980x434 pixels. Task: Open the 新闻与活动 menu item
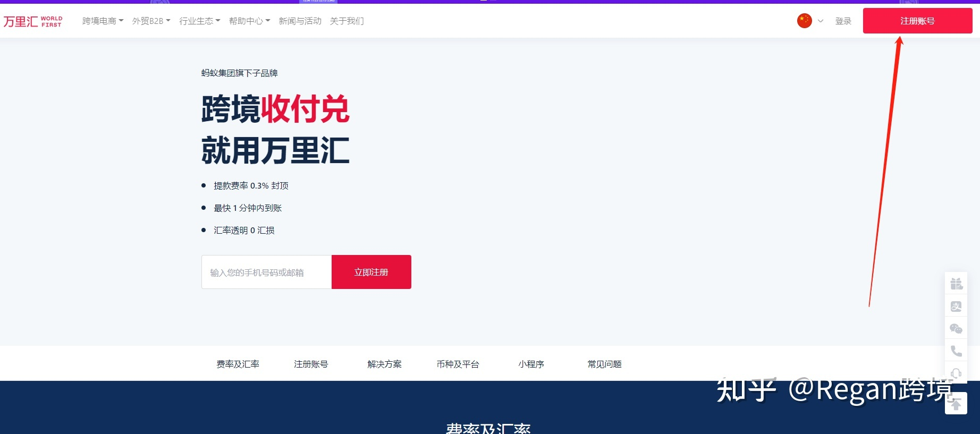[300, 21]
